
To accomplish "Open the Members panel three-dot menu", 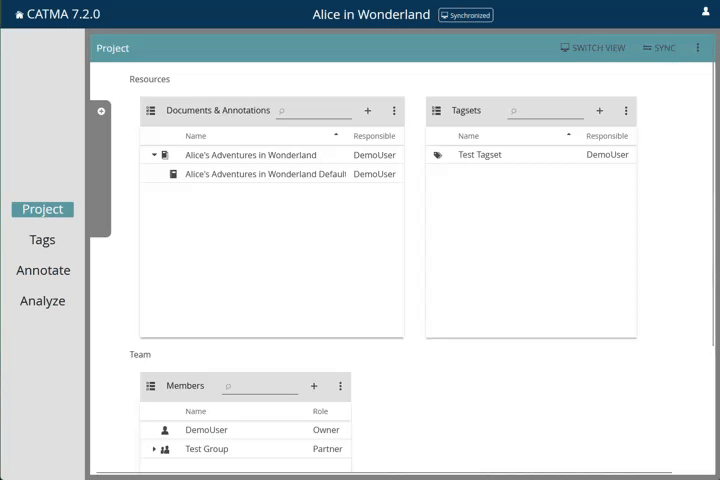I will coord(340,386).
